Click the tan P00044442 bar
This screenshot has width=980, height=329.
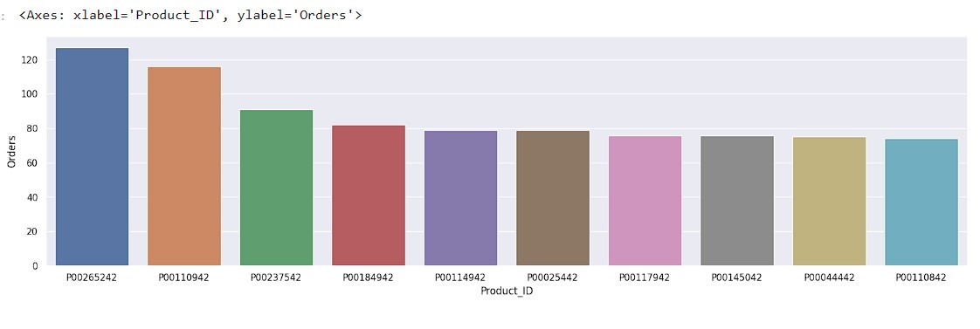pyautogui.click(x=830, y=202)
